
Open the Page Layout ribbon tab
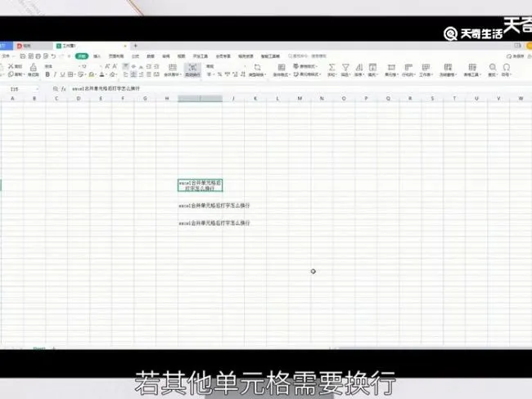click(116, 56)
